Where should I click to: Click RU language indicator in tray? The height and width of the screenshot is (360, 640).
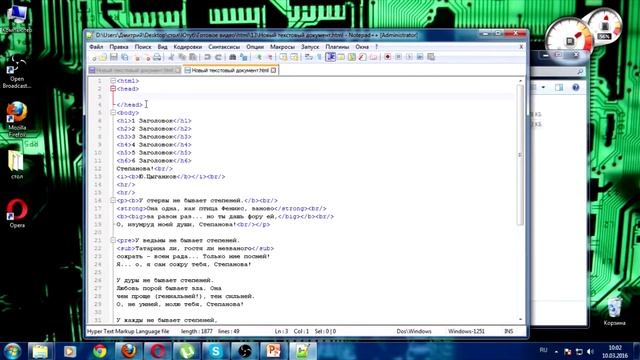543,350
